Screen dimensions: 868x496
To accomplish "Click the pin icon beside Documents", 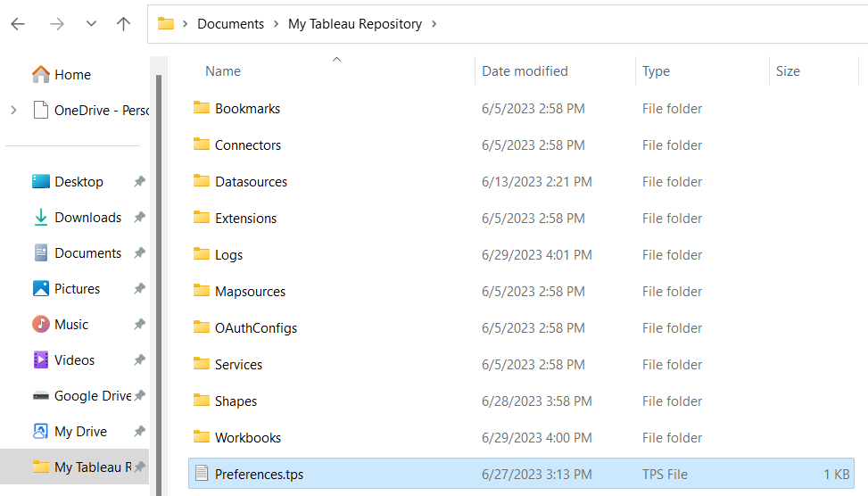I will 139,253.
